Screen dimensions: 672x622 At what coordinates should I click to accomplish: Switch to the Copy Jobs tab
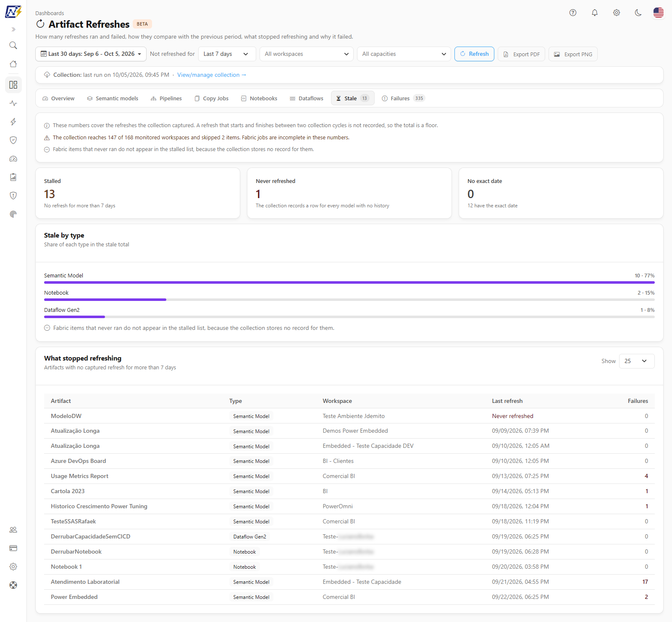point(212,98)
